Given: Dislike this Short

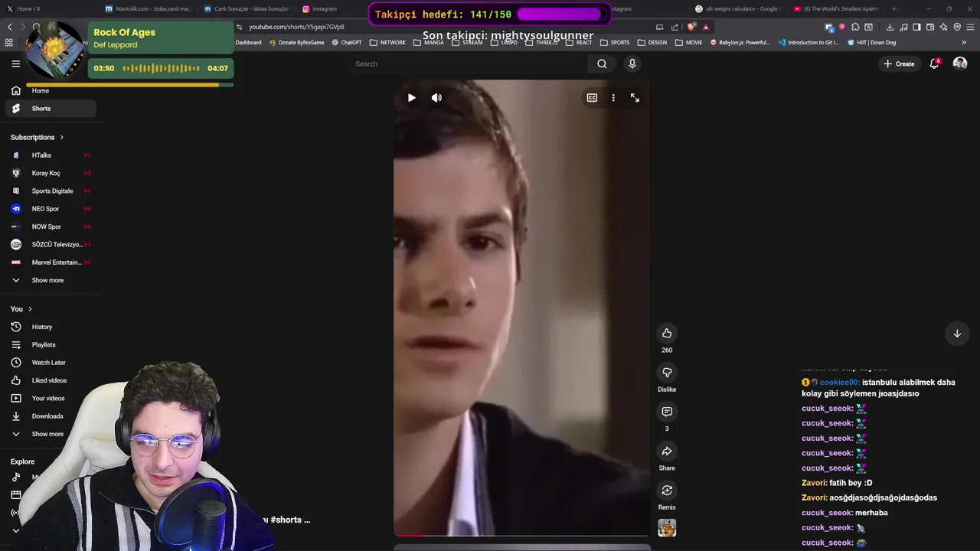Looking at the screenshot, I should [667, 372].
